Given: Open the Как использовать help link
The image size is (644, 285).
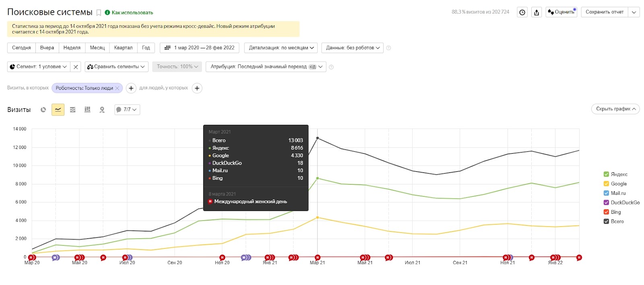Looking at the screenshot, I should [x=132, y=13].
